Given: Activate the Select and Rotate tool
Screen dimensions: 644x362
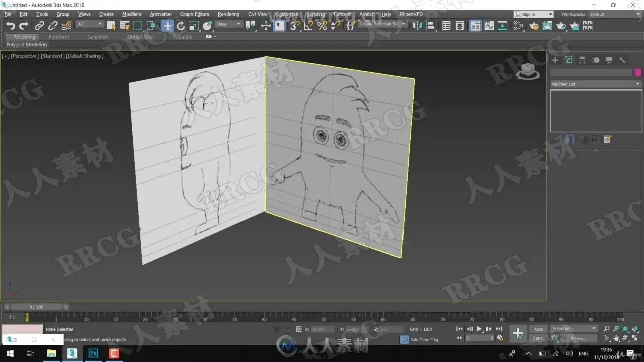Looking at the screenshot, I should coord(181,26).
